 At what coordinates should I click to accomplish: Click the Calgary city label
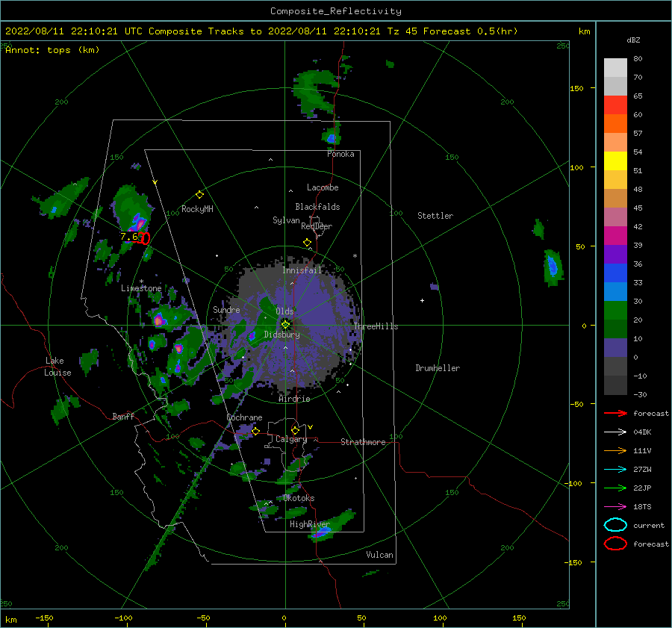click(291, 439)
